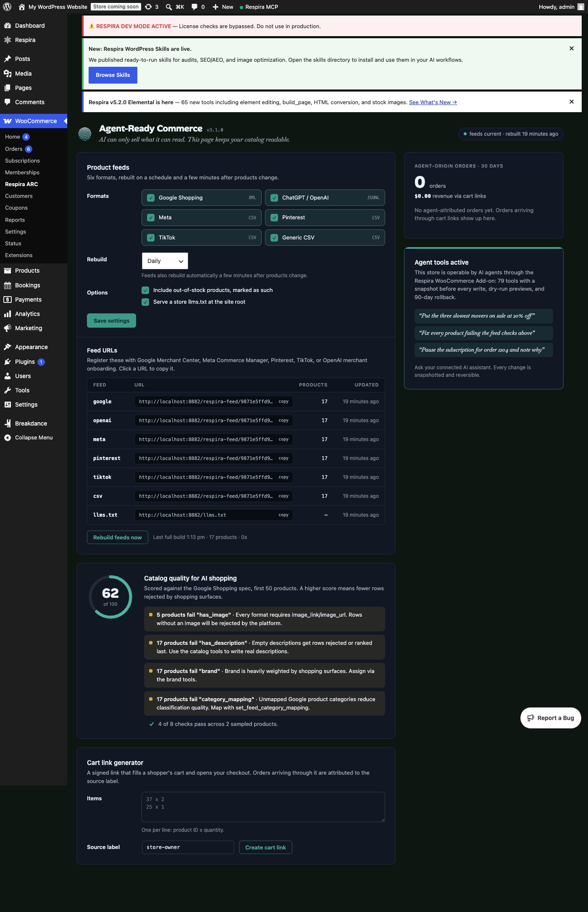Toggle the ChatGPT / OpenAI format checkbox
Screen dimensions: 588x912
click(274, 198)
